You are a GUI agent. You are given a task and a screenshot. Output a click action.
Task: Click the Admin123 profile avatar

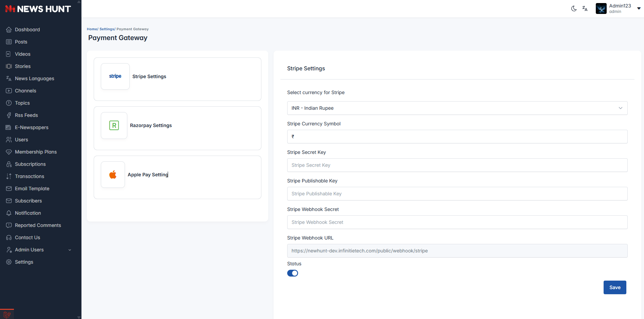click(601, 8)
